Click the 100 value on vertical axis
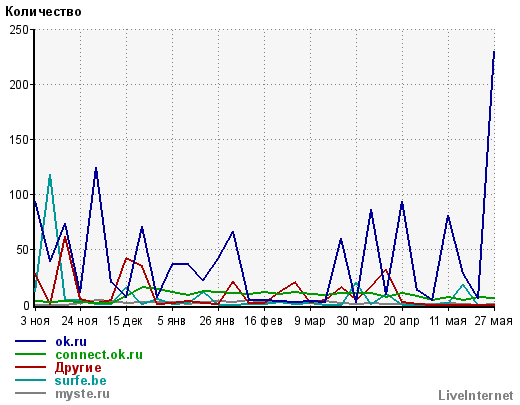Viewport: 520px width, 405px height. click(x=19, y=195)
